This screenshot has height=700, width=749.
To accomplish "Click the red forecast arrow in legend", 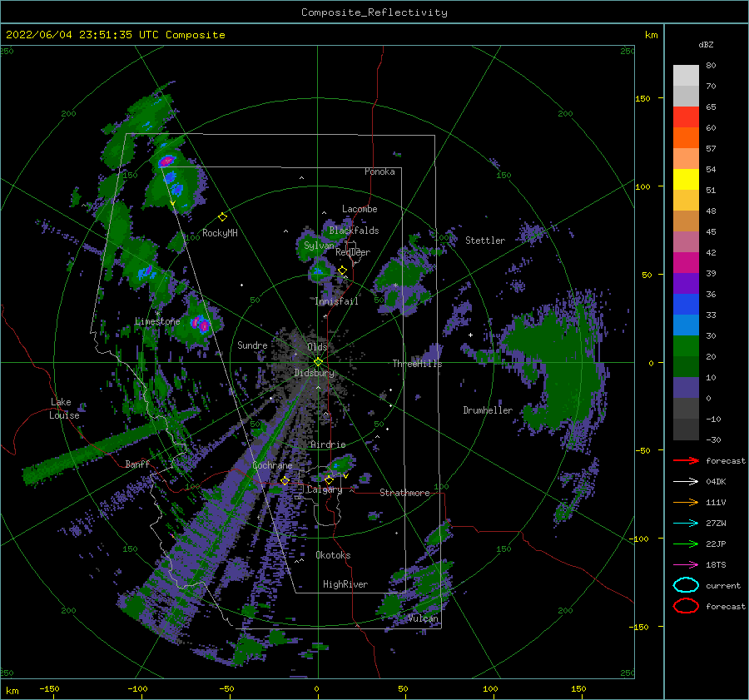I will [x=686, y=460].
